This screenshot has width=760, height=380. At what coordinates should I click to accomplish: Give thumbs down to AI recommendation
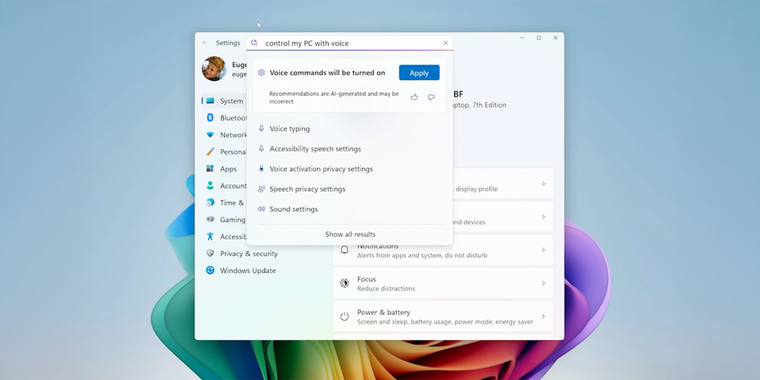pyautogui.click(x=431, y=97)
